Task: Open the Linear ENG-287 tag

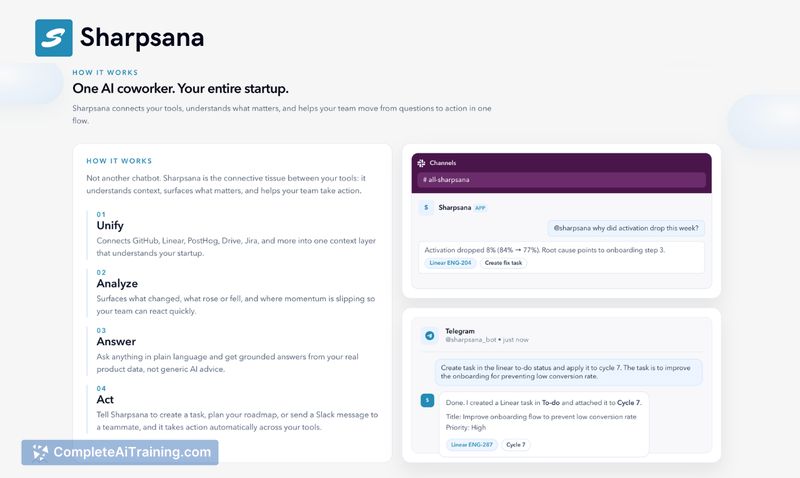Action: click(x=471, y=444)
